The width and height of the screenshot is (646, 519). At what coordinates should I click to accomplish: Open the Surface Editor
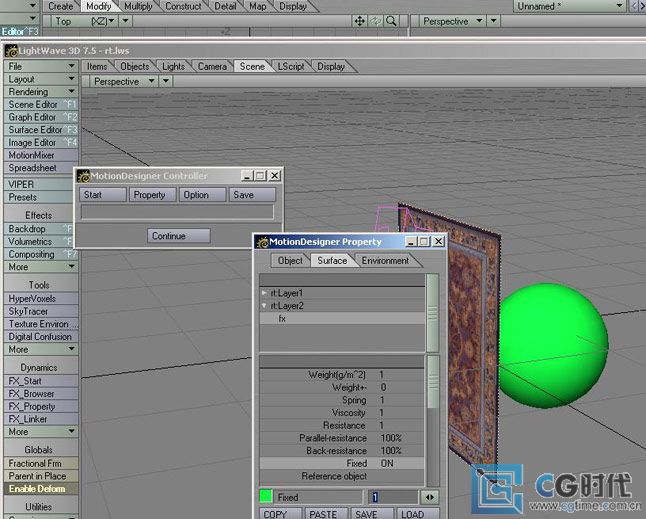tap(40, 130)
